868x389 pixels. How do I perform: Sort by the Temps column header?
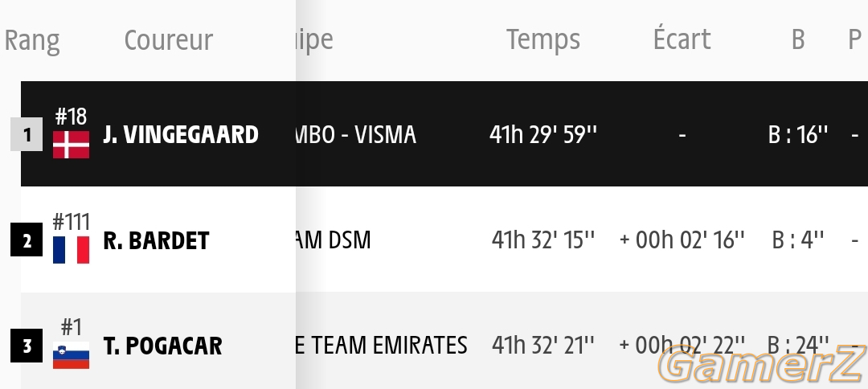coord(543,40)
